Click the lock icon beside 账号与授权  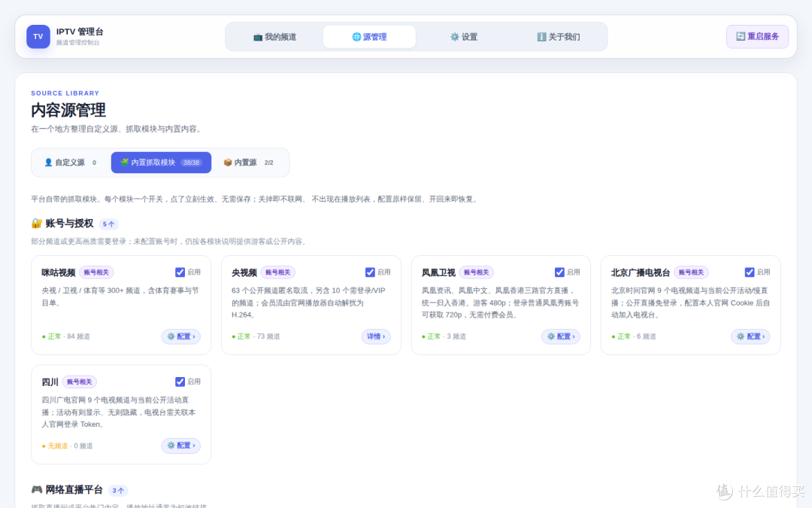click(x=37, y=224)
